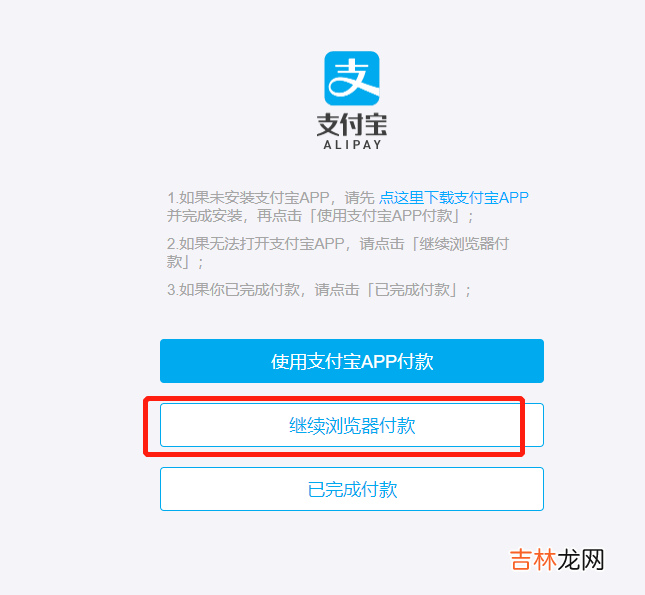The image size is (645, 595).
Task: Click quoted「继续浏览器付款」in step 2 text
Action: point(460,244)
